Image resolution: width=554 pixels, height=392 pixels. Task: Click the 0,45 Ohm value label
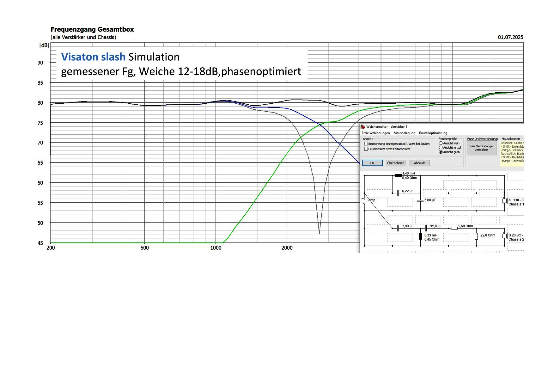pos(432,239)
